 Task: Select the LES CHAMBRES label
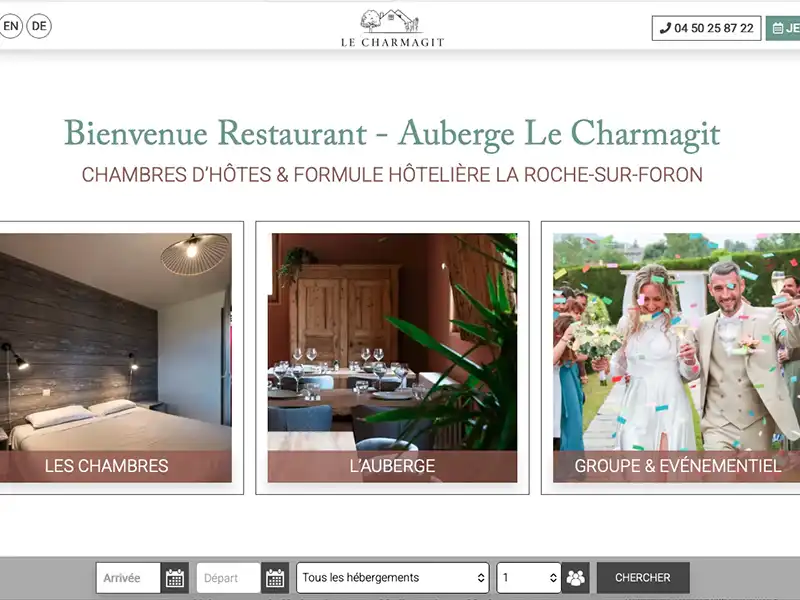click(x=107, y=466)
